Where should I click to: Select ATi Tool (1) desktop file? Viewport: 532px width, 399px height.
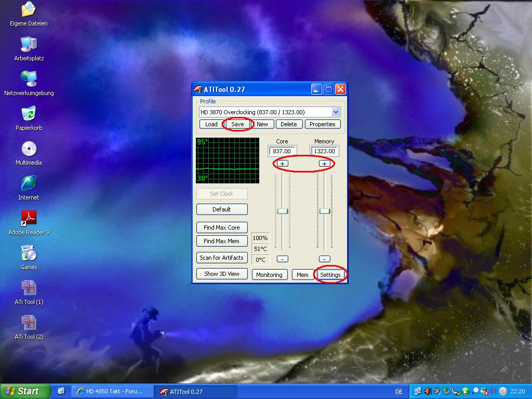[x=29, y=292]
